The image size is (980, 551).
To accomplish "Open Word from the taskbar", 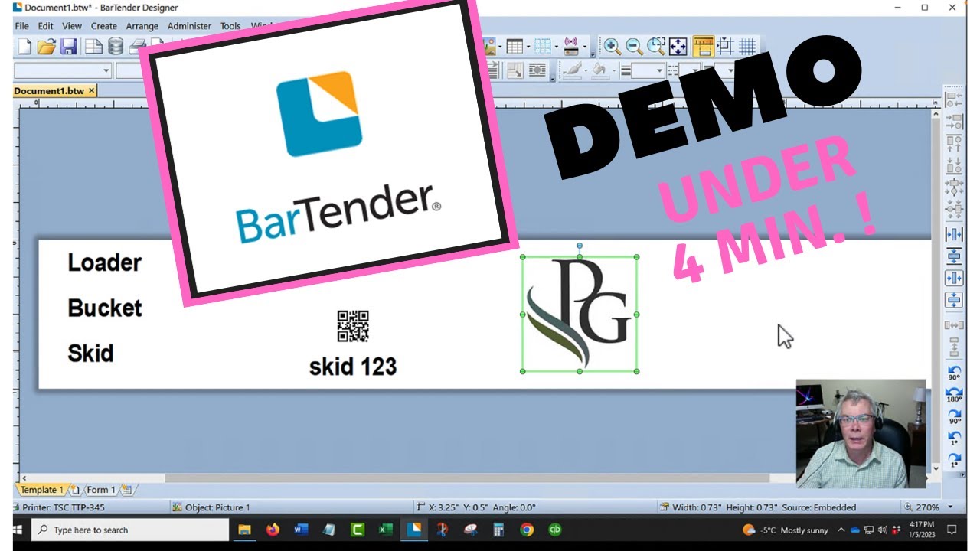I will tap(300, 530).
